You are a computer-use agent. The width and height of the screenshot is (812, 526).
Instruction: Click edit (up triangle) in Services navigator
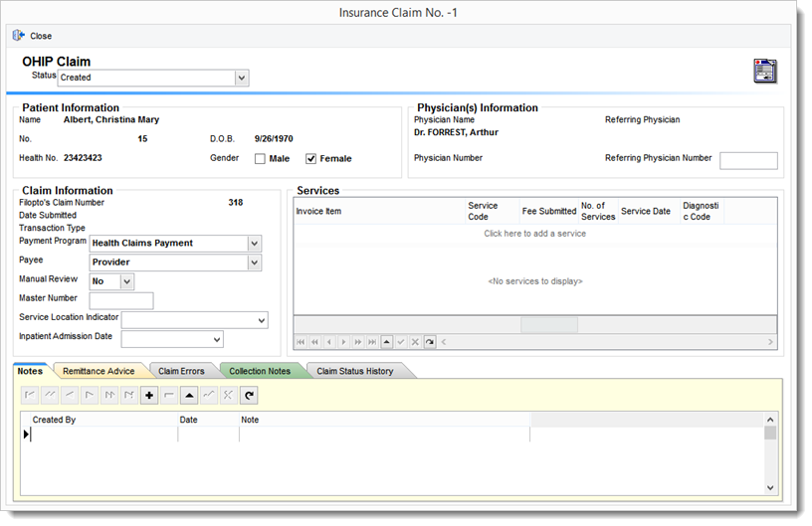pyautogui.click(x=386, y=342)
